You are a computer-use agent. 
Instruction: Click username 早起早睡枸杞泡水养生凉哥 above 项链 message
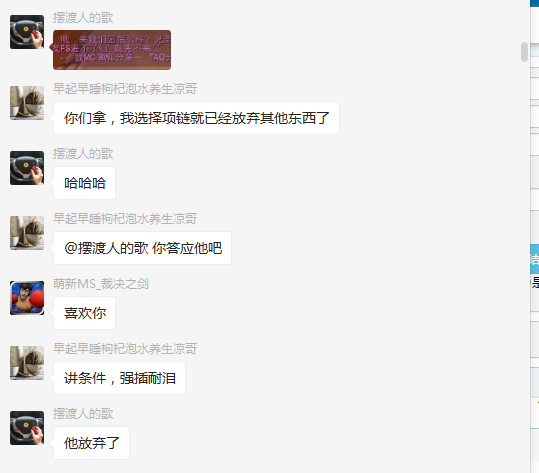(x=125, y=89)
